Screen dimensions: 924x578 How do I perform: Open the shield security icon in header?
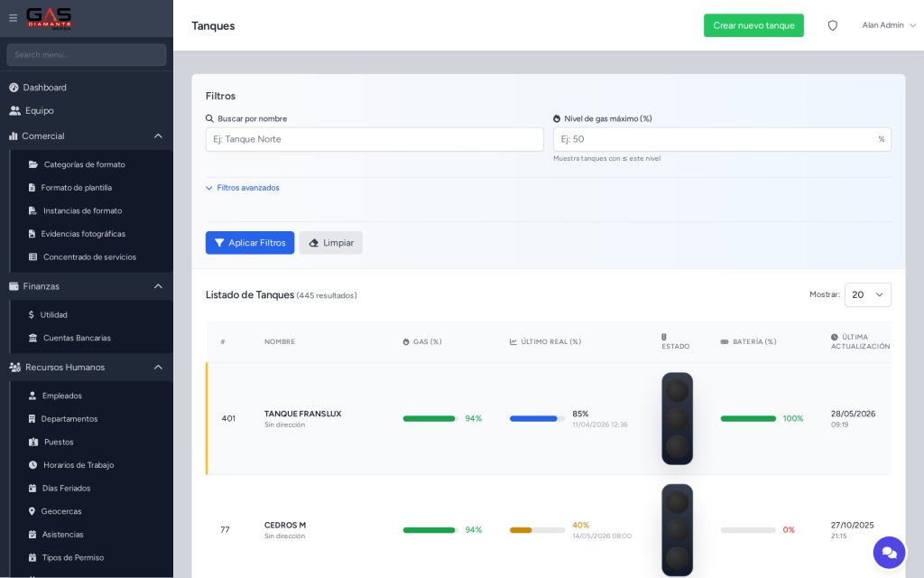[x=832, y=25]
